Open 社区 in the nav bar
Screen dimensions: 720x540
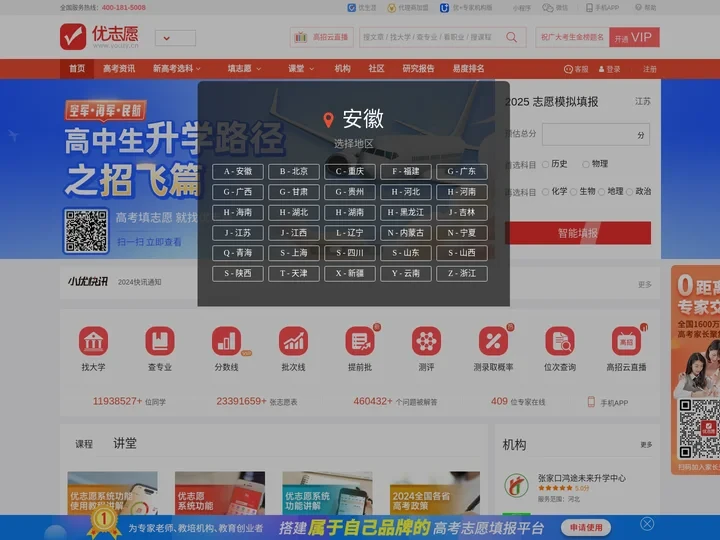376,69
